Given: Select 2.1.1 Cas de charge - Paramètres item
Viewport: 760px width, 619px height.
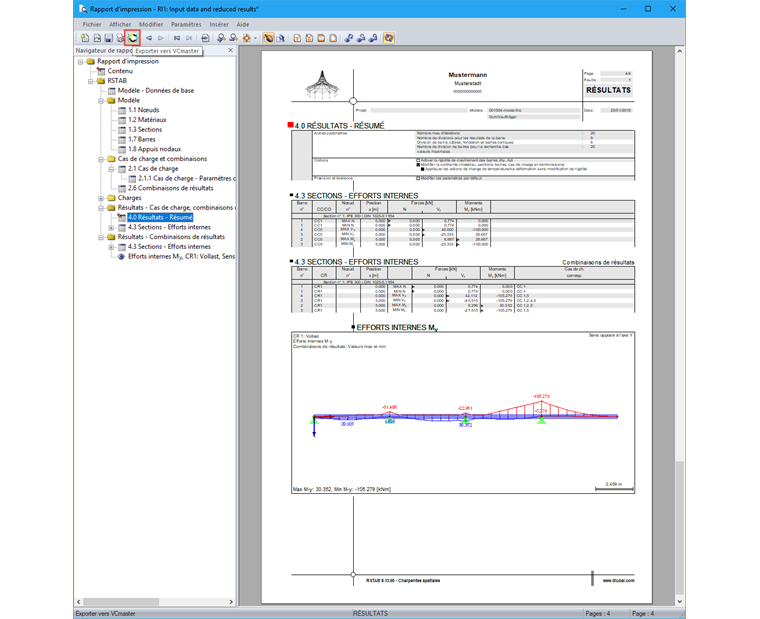Looking at the screenshot, I should click(186, 178).
